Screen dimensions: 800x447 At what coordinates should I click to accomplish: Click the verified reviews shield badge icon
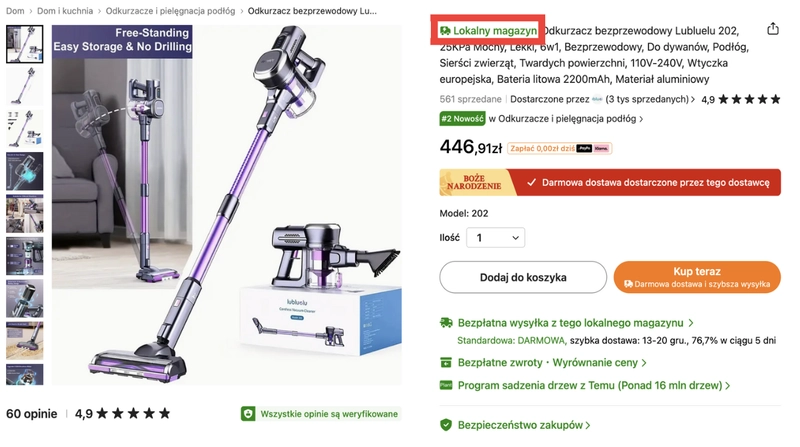248,414
